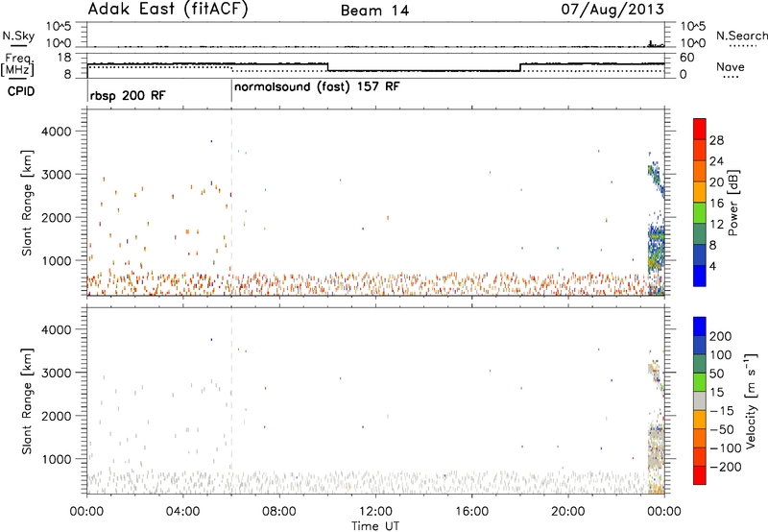The height and width of the screenshot is (532, 768).
Task: Click the 'Slant Range [km]' label of the power panel
Action: point(27,203)
